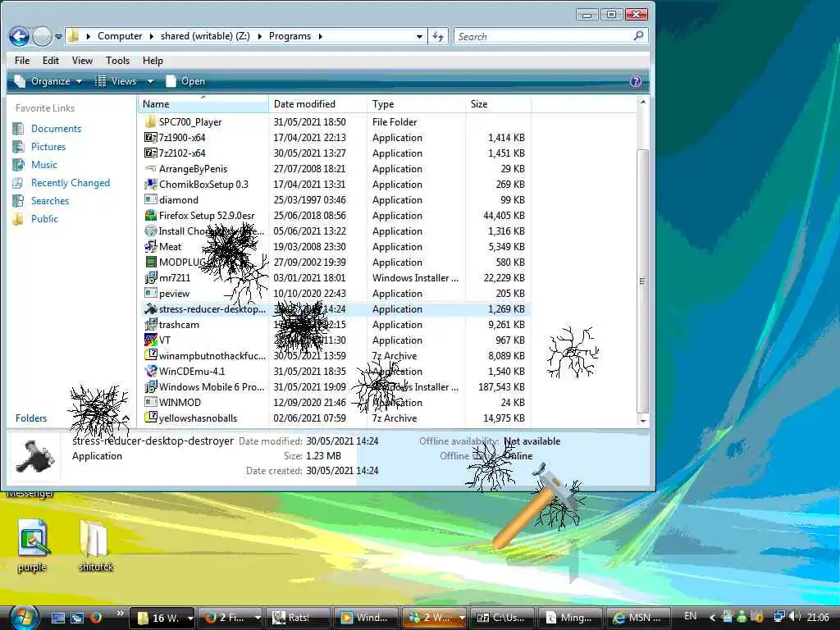Click the Refresh button beside the address bar
Viewport: 840px width, 630px height.
(x=438, y=36)
